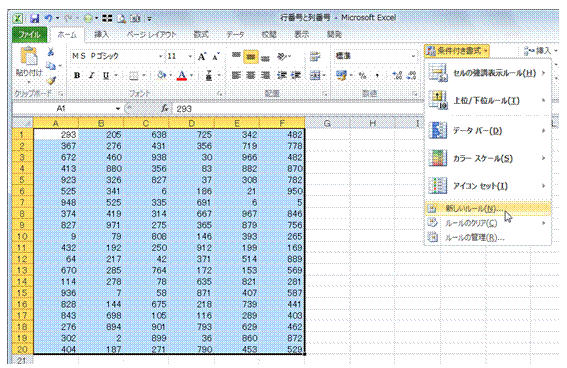Open the ファイル tab

pos(30,35)
